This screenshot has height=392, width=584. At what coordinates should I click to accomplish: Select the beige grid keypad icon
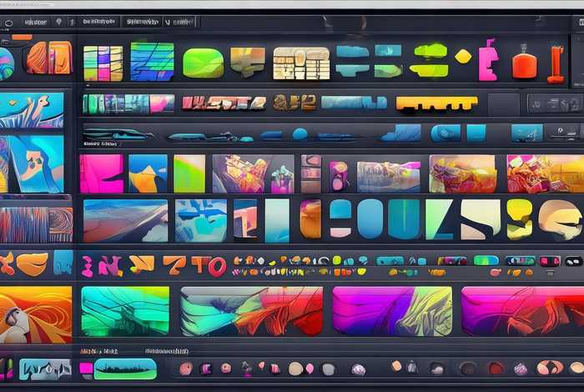[x=301, y=63]
